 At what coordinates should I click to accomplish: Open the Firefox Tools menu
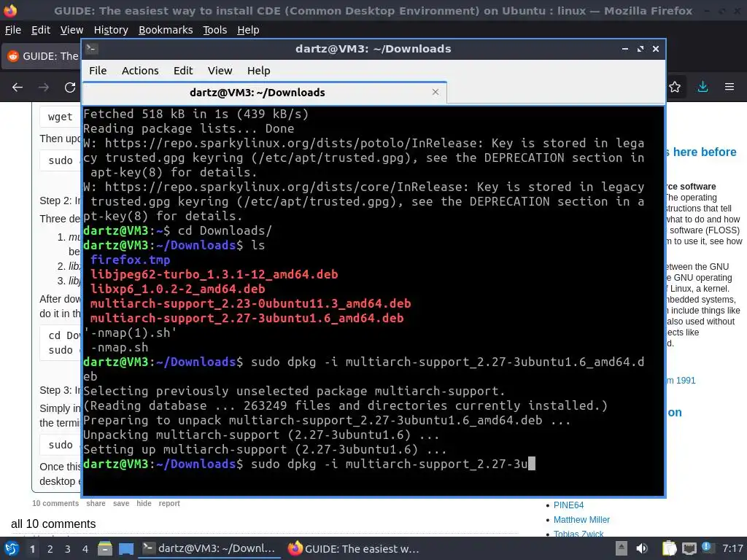(x=215, y=30)
